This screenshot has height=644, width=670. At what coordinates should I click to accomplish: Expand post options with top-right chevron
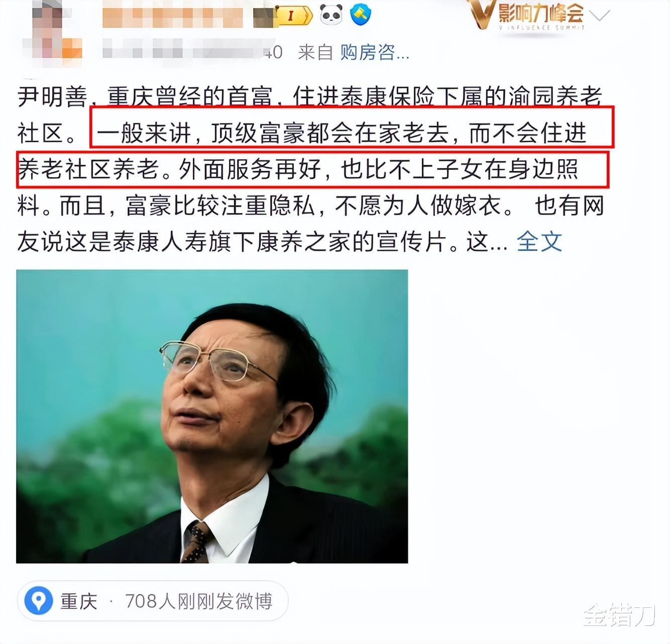(599, 17)
